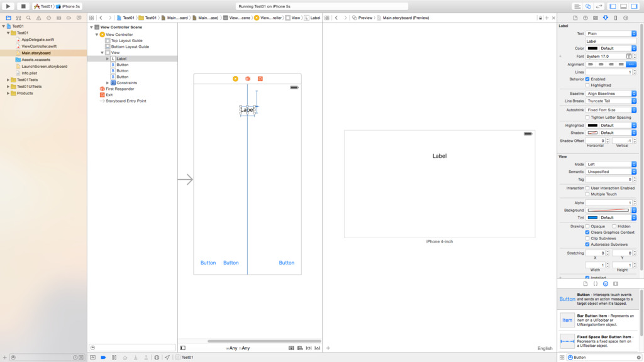Select Storyboard Entry Point item
Viewport: 644px width, 362px height.
pyautogui.click(x=126, y=101)
